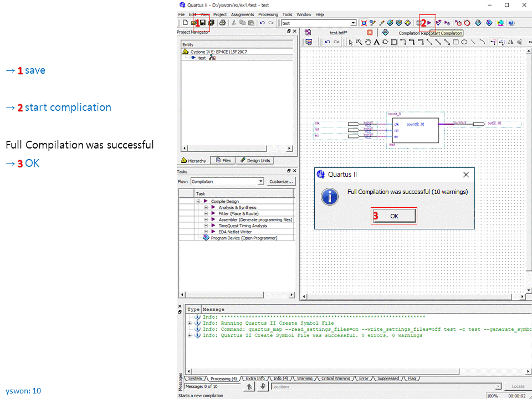Select the Symbol tool gate icon
The width and height of the screenshot is (532, 399).
(386, 42)
